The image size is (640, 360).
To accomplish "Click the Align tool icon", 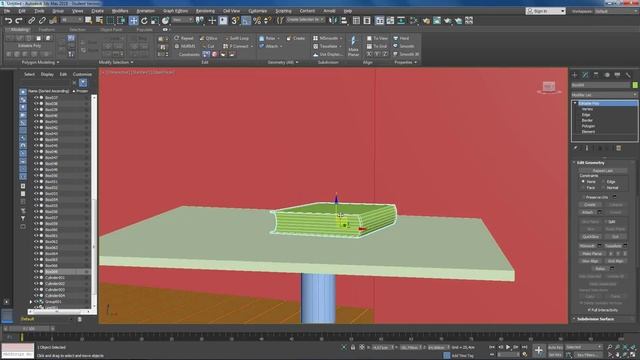I will (344, 20).
